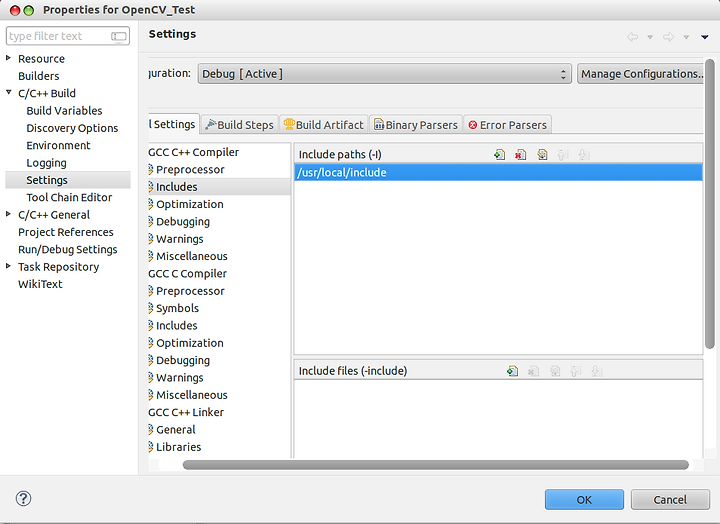This screenshot has height=524, width=720.
Task: Select Libraries under GCC C++ Linker
Action: pos(178,447)
